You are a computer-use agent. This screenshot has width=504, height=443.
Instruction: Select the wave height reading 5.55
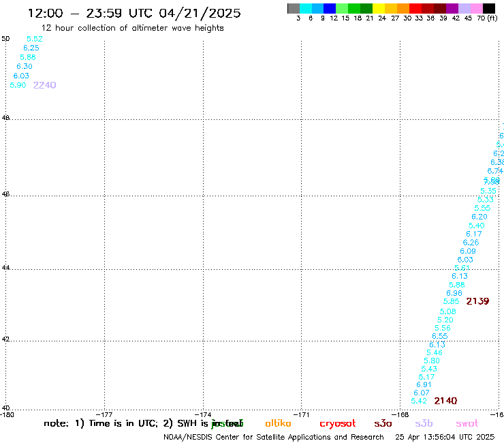[x=482, y=208]
